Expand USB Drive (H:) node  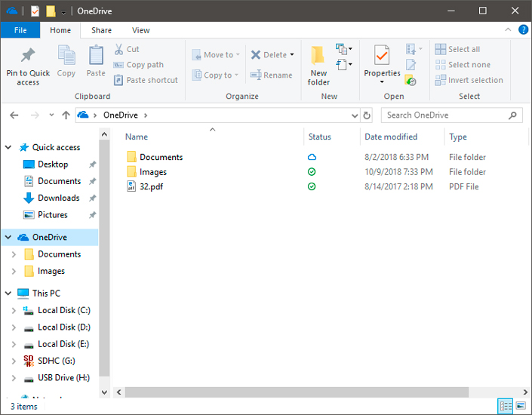click(14, 378)
